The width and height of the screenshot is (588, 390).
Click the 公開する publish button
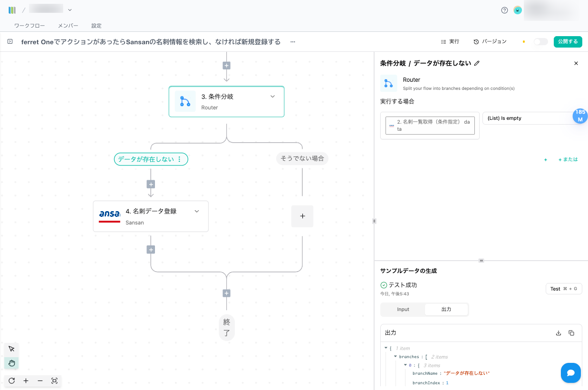coord(568,42)
